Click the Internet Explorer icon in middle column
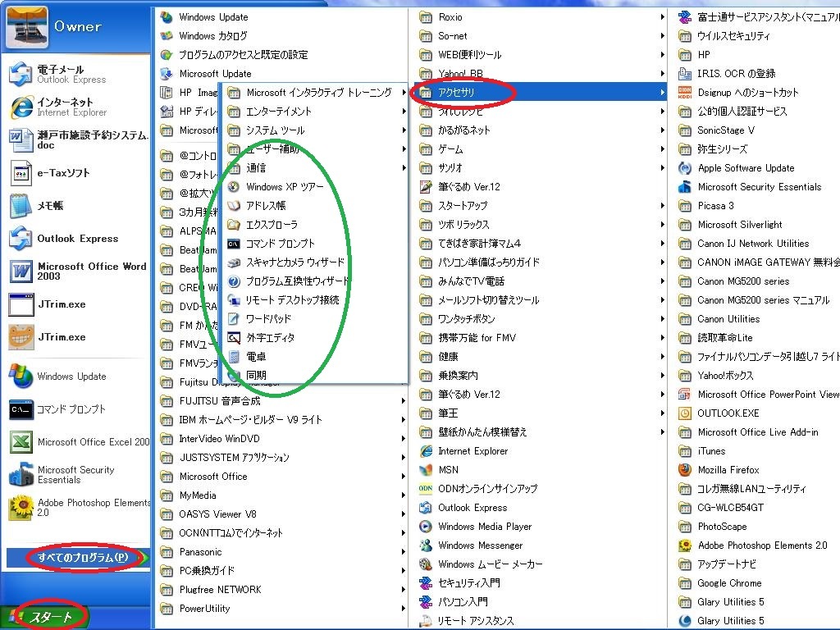 coord(426,451)
